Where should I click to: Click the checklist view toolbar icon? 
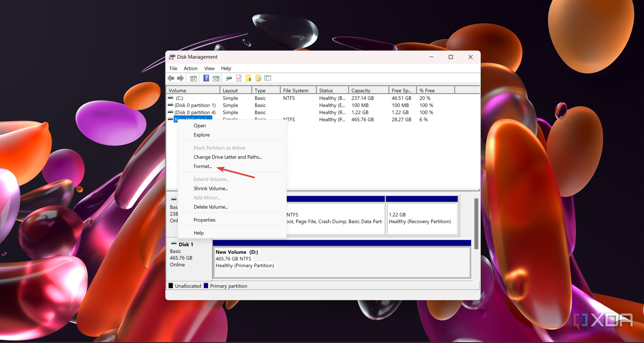[x=268, y=78]
